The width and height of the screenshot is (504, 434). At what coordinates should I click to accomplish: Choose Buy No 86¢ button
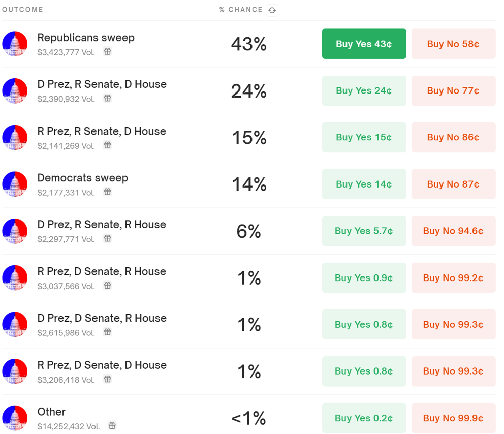point(453,138)
